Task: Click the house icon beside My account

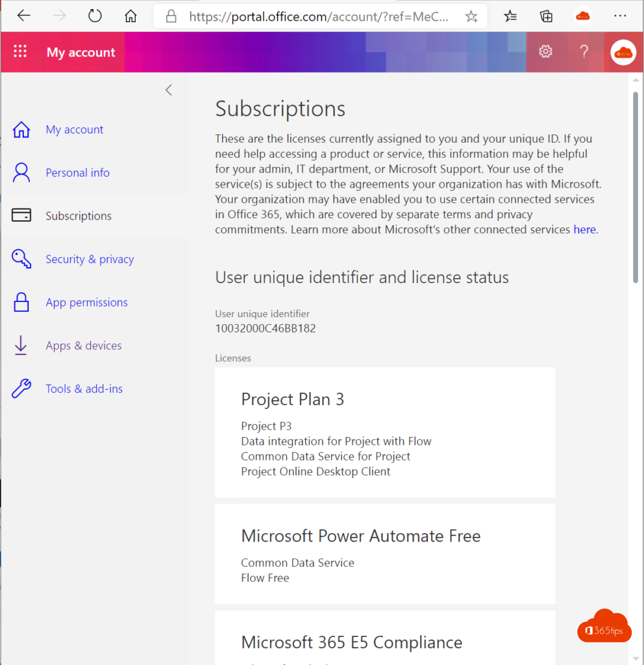Action: (21, 129)
